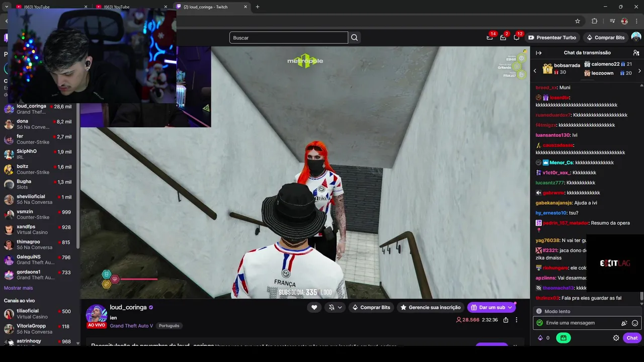Open the inbox notifications icon with 2 badge
Screen dimensions: 644x362
coord(503,37)
